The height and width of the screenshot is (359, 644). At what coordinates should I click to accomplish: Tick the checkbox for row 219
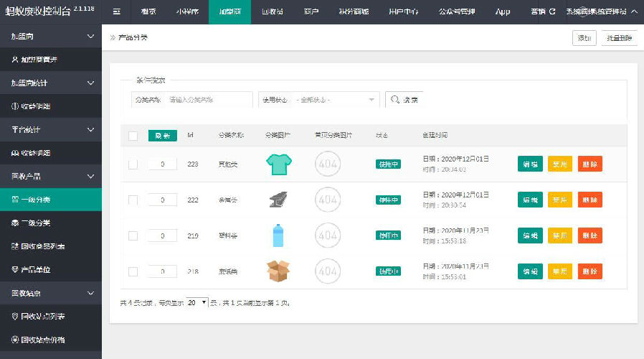[x=133, y=236]
